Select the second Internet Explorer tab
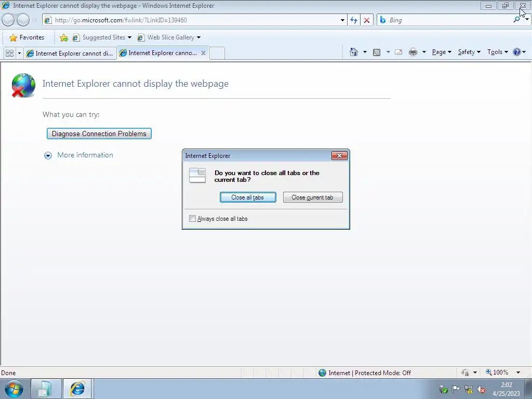 158,53
